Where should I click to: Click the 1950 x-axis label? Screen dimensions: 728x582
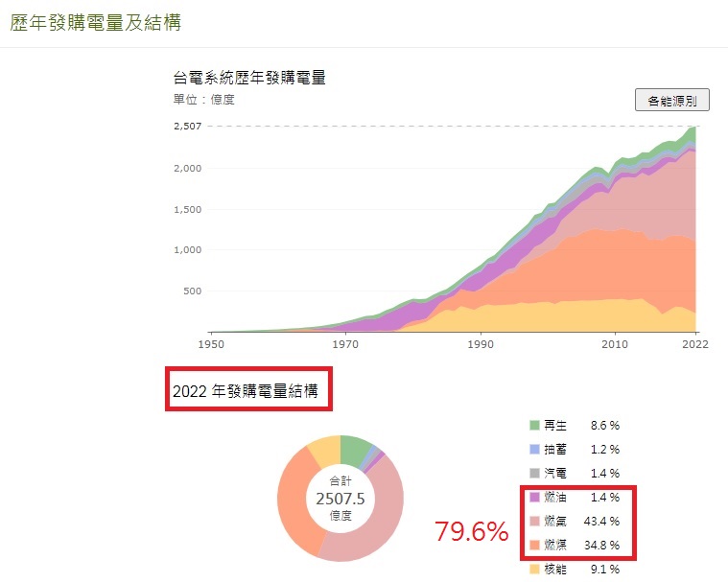point(211,344)
